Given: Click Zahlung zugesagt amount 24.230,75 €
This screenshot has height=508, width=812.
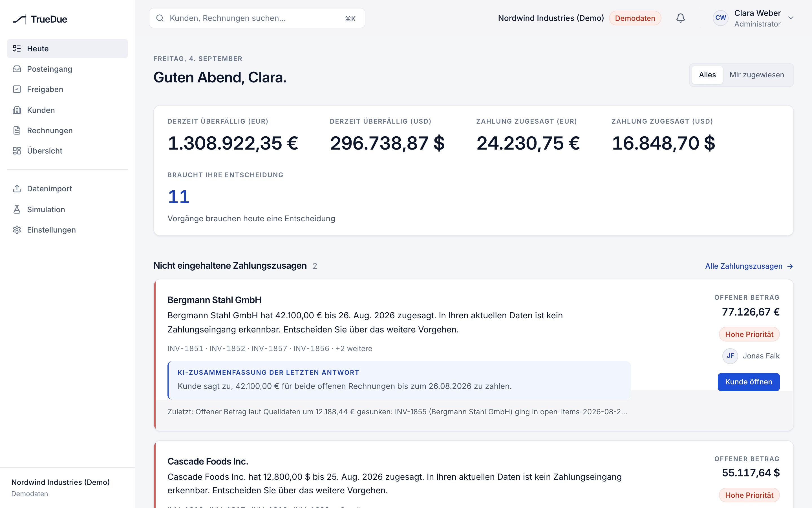Looking at the screenshot, I should coord(528,143).
